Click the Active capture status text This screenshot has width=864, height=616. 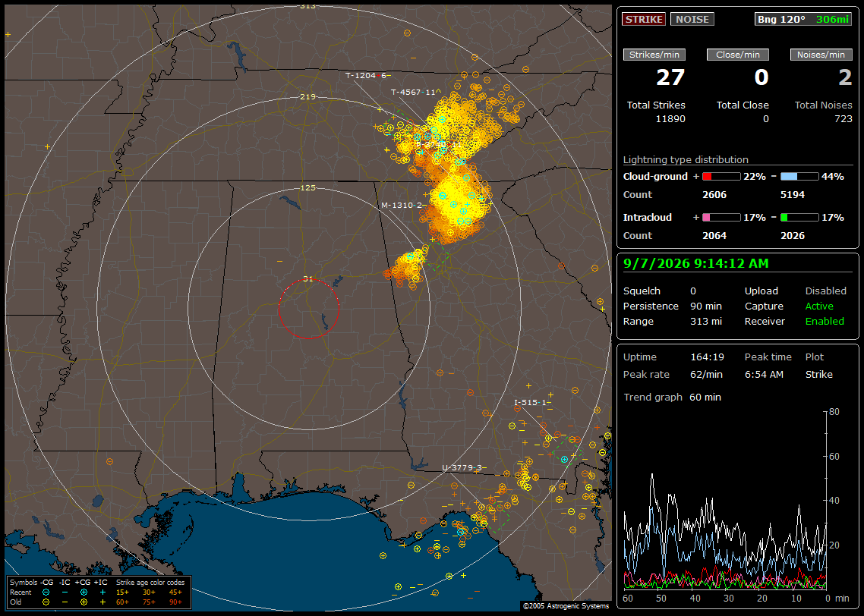[818, 306]
